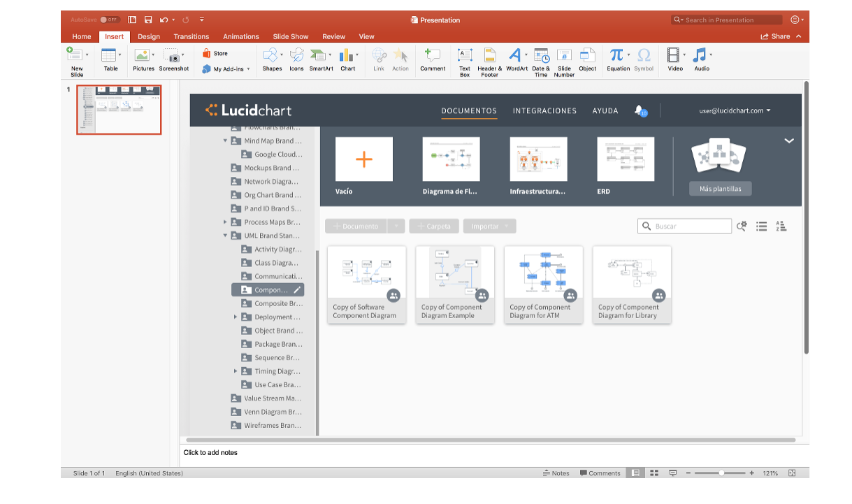Viewport: 852px width, 504px height.
Task: Open Customize Quick Access Toolbar dropdown
Action: tap(202, 20)
